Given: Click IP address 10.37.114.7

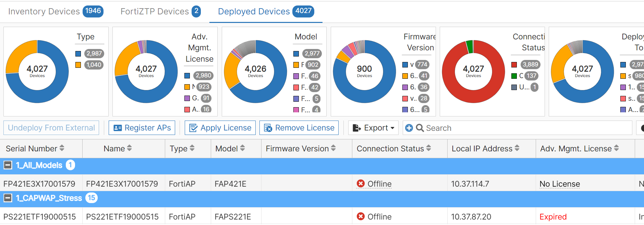Looking at the screenshot, I should (x=470, y=184).
